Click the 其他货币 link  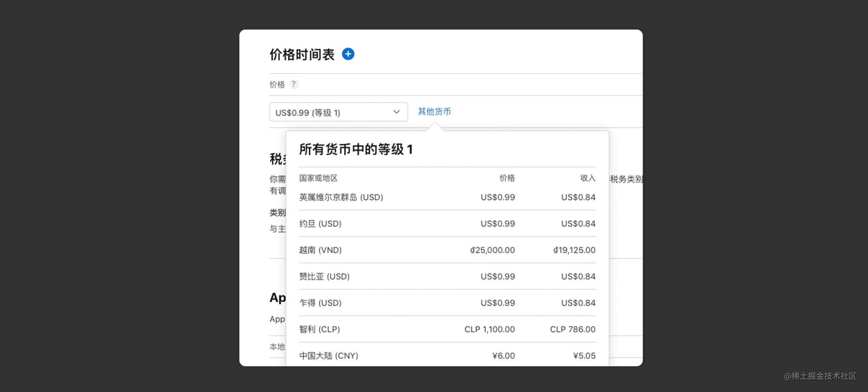(434, 112)
